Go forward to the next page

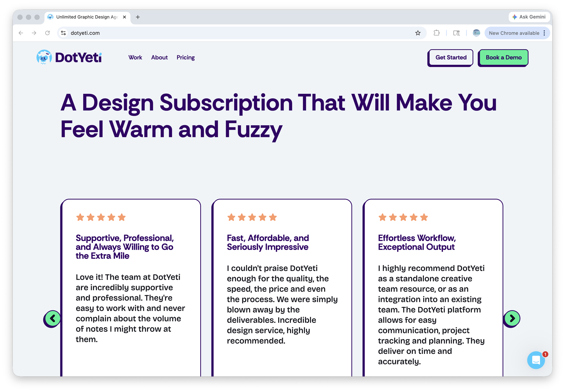pyautogui.click(x=34, y=33)
